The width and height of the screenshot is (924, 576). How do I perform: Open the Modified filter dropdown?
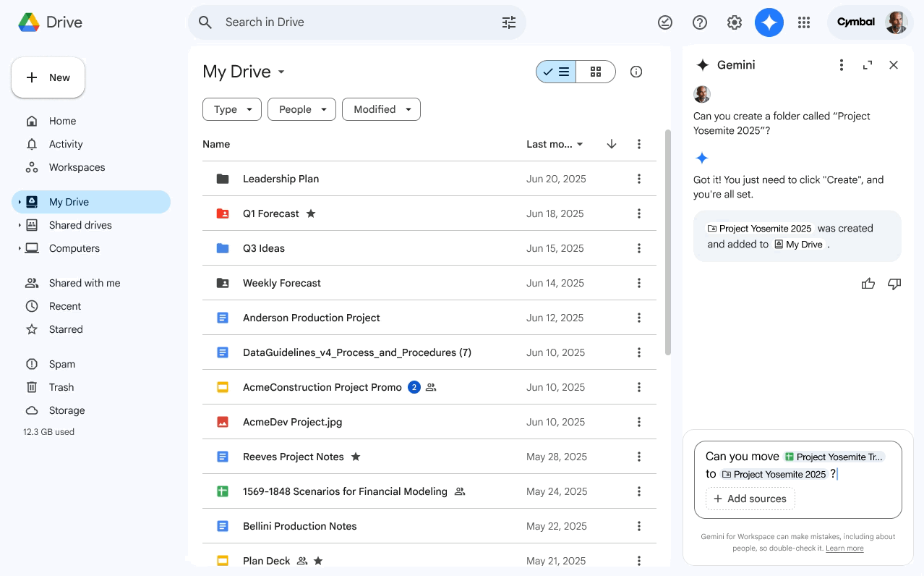pyautogui.click(x=381, y=109)
